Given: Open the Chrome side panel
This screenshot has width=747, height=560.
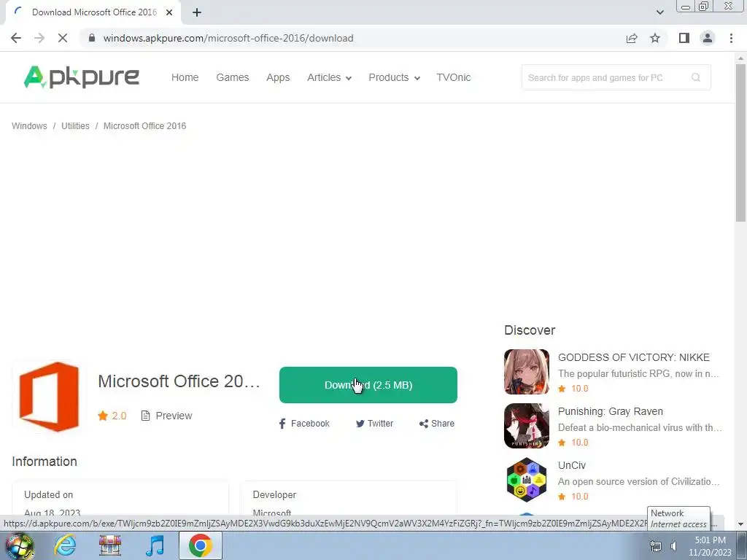Looking at the screenshot, I should pos(684,38).
